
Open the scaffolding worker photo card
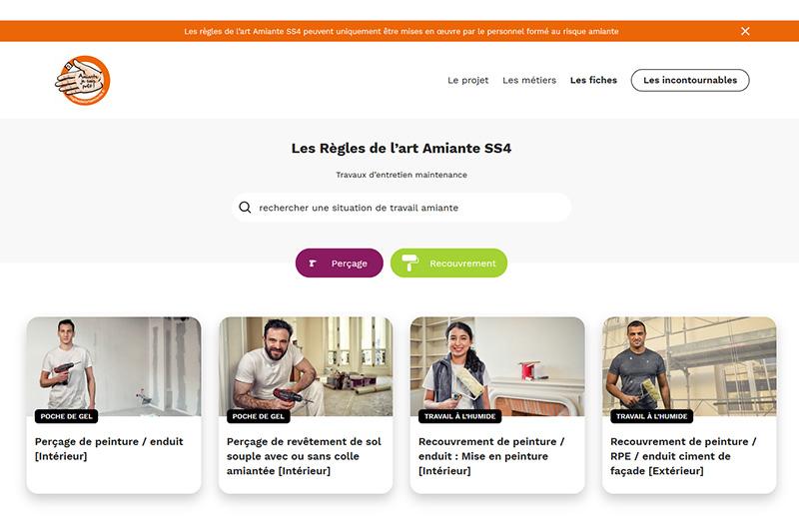[689, 366]
